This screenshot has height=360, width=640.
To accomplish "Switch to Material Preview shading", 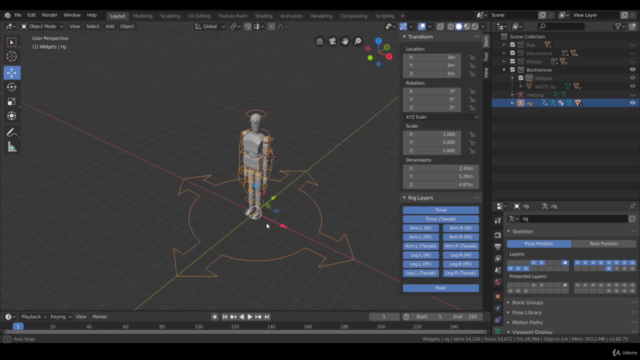I will coord(467,27).
